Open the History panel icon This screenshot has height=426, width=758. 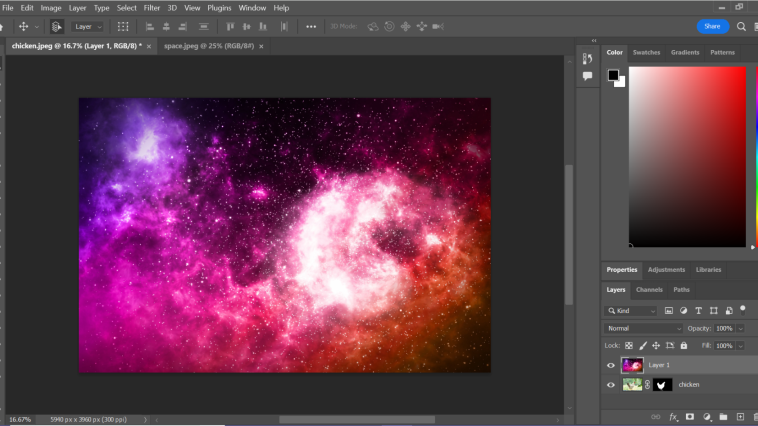(587, 59)
